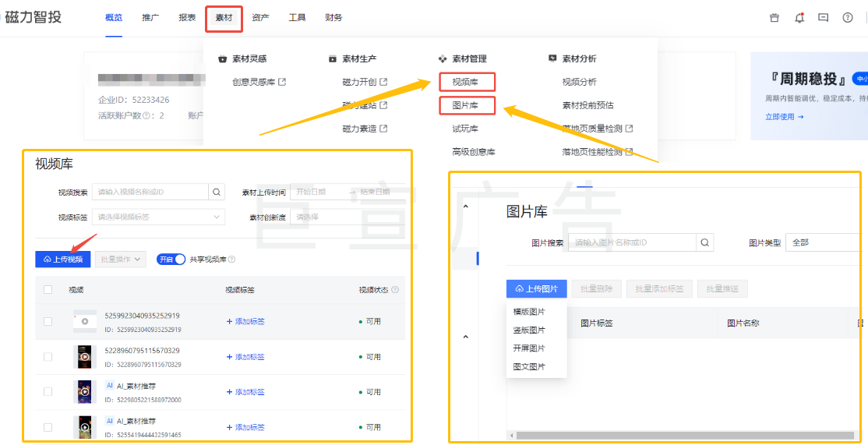Click the 素材管理 section icon

443,58
